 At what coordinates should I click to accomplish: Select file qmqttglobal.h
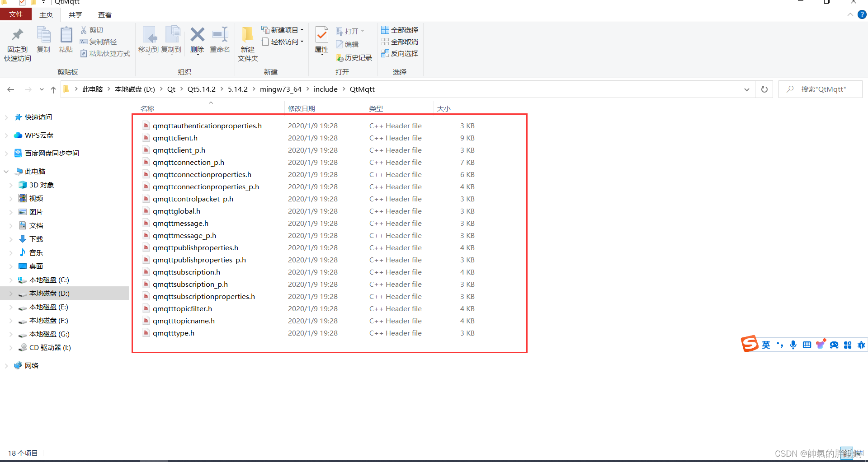[176, 211]
